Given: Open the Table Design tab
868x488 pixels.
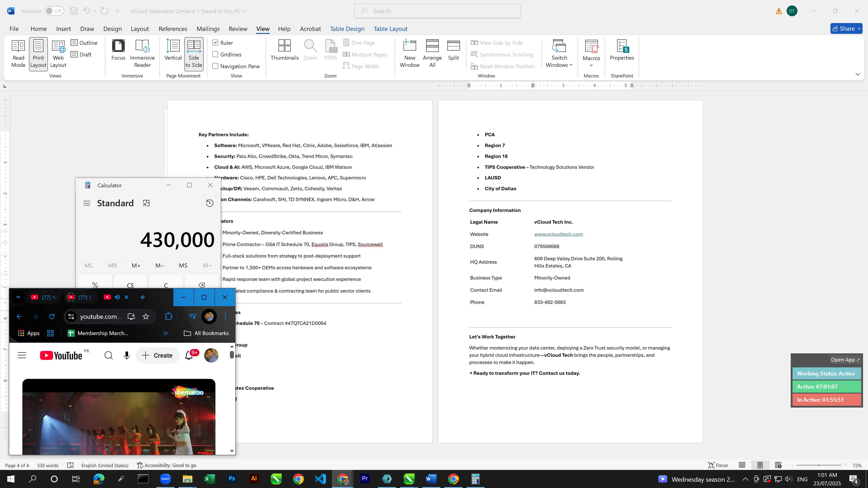Looking at the screenshot, I should coord(347,29).
